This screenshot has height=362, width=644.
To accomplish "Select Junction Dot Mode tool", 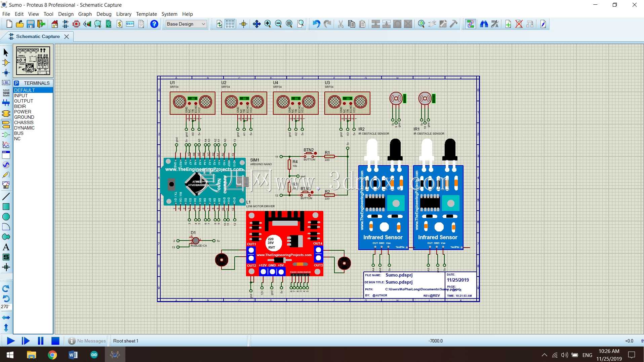I will [6, 73].
